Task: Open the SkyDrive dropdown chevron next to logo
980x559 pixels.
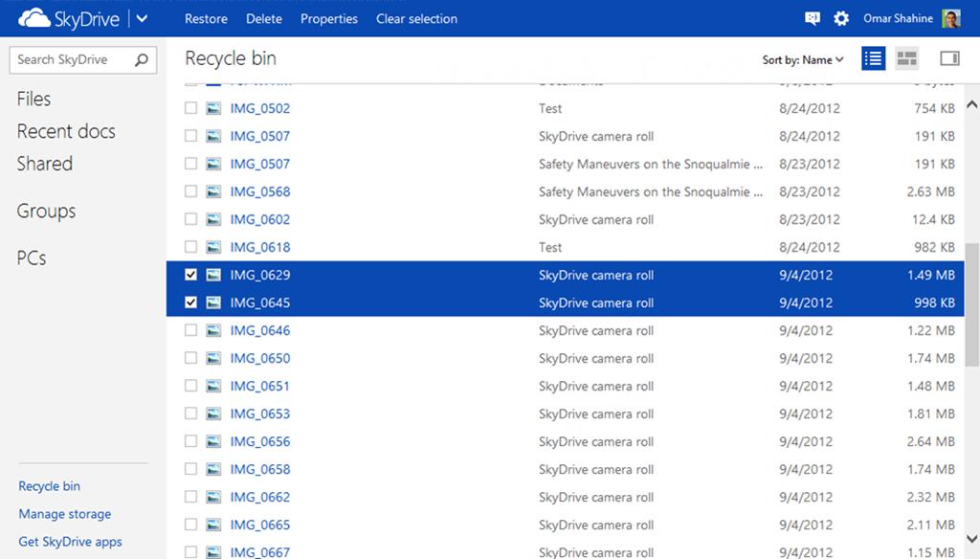Action: pyautogui.click(x=142, y=19)
